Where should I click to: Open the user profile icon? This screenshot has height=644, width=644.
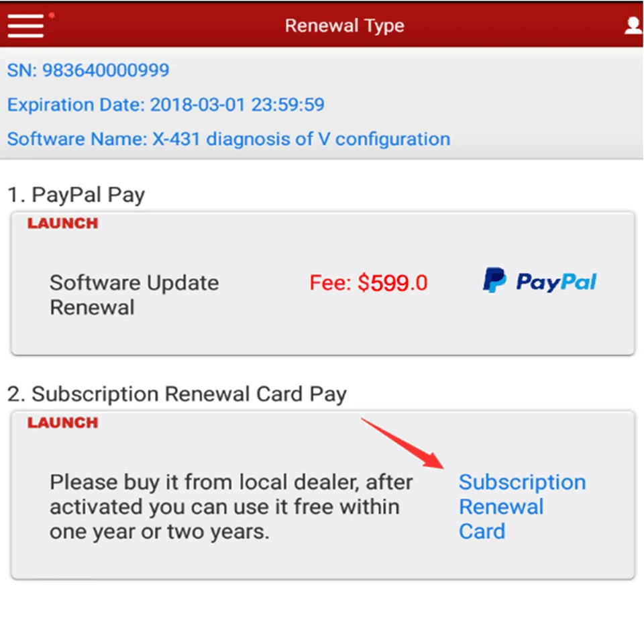(633, 26)
